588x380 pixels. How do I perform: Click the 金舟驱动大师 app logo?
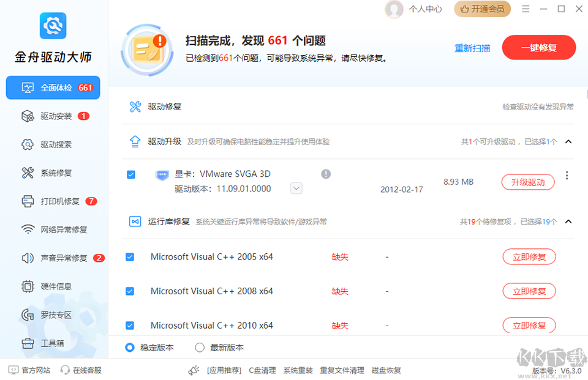[x=53, y=26]
